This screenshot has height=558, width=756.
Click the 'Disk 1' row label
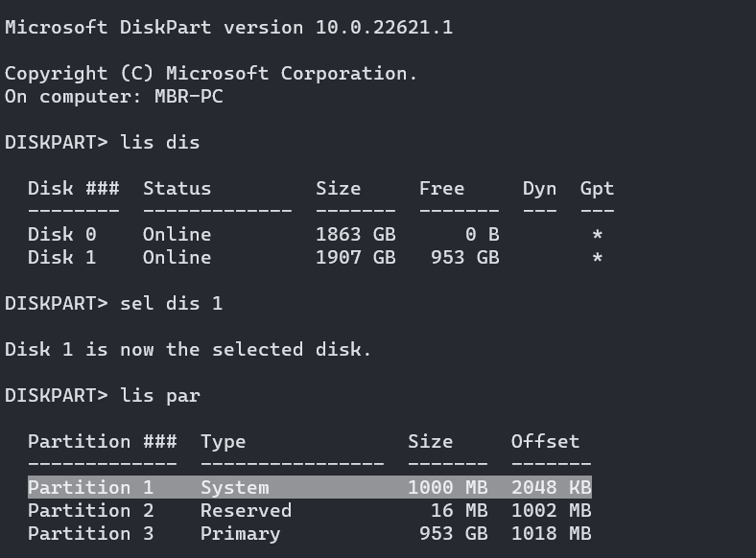(62, 257)
